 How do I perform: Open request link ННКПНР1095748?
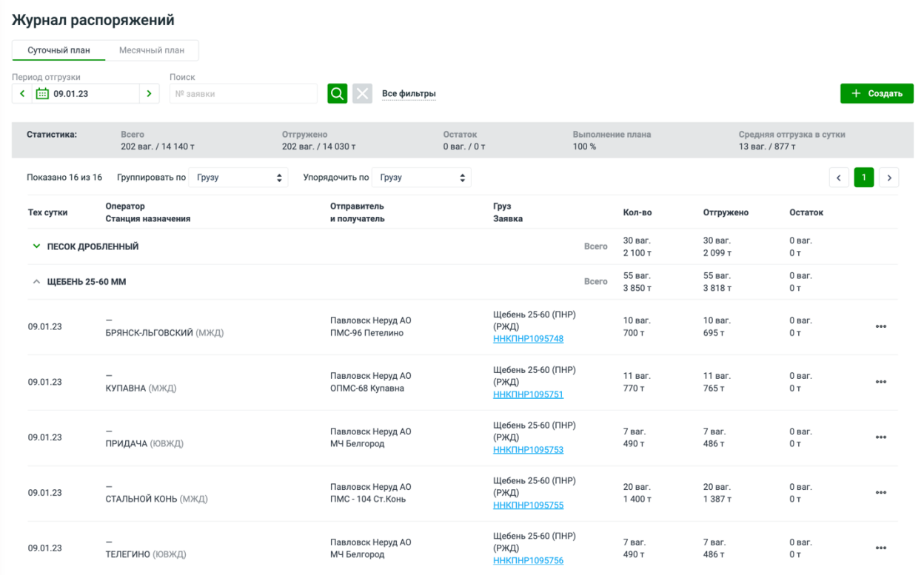[x=528, y=339]
